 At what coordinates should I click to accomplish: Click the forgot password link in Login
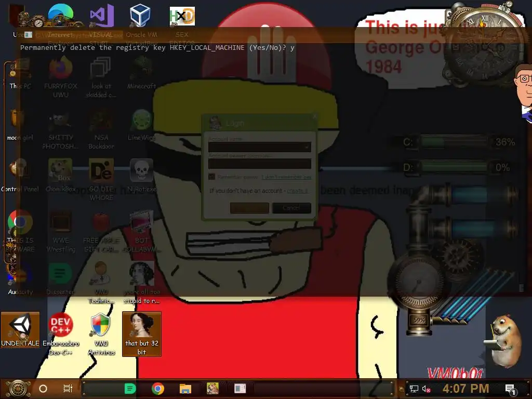(x=286, y=177)
